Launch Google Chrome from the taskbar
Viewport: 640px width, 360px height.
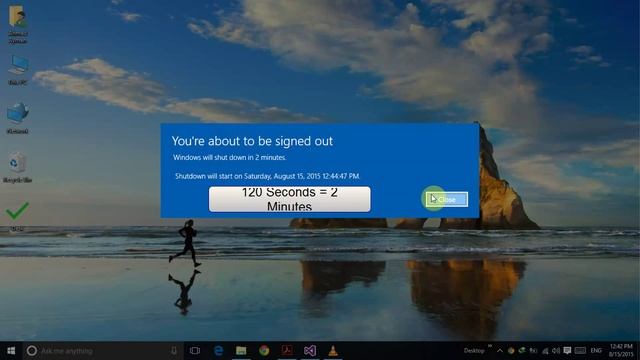point(264,351)
